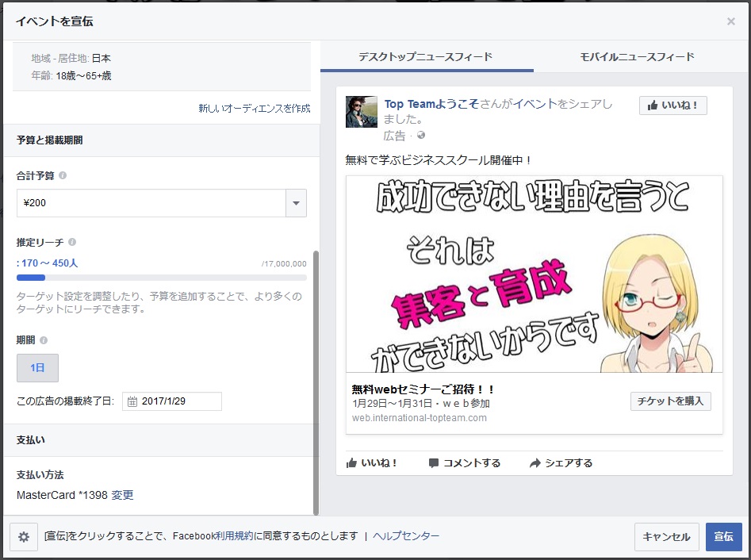Click info icon next to 期間
Viewport: 751px width, 560px height.
44,339
